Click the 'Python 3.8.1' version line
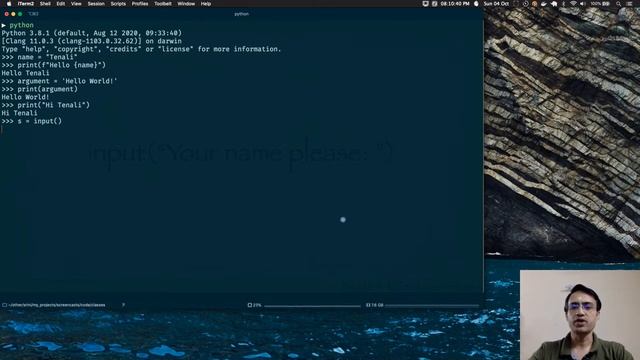The width and height of the screenshot is (640, 360). [x=91, y=33]
